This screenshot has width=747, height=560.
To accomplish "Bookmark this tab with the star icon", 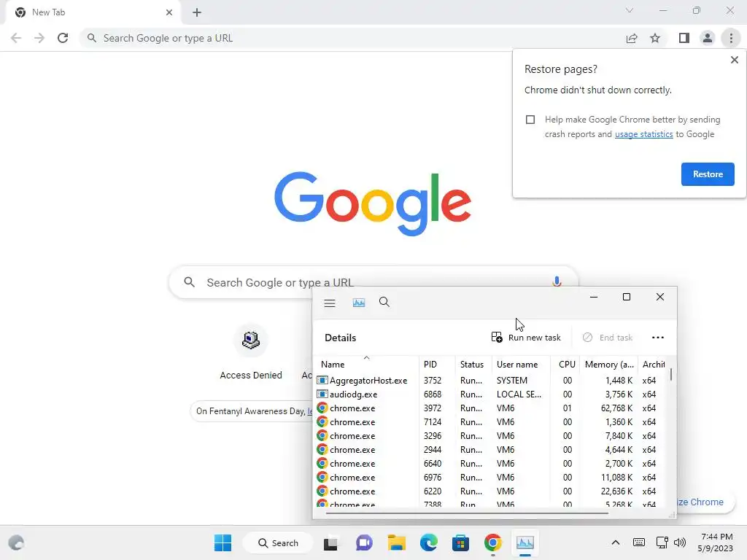I will pyautogui.click(x=655, y=38).
